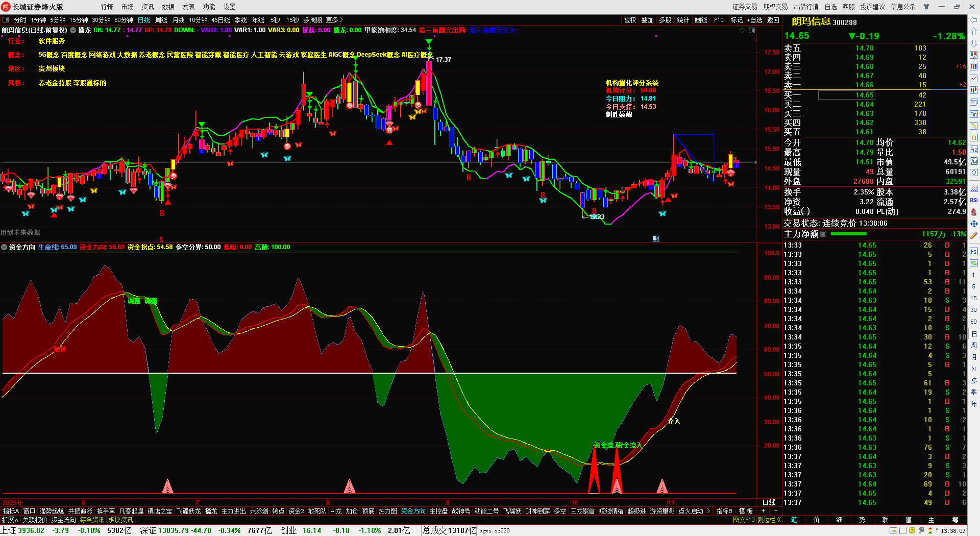This screenshot has width=980, height=536.
Task: Click the round indicator icon next to 搓龙
Action: [73, 31]
